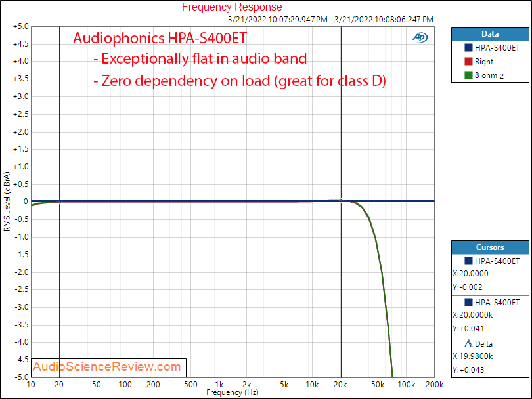
Task: Click the delta Y:+0.043 value
Action: coord(468,370)
